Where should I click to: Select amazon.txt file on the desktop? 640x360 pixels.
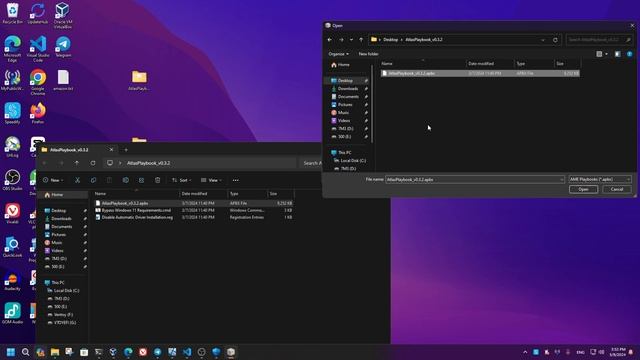(x=63, y=80)
